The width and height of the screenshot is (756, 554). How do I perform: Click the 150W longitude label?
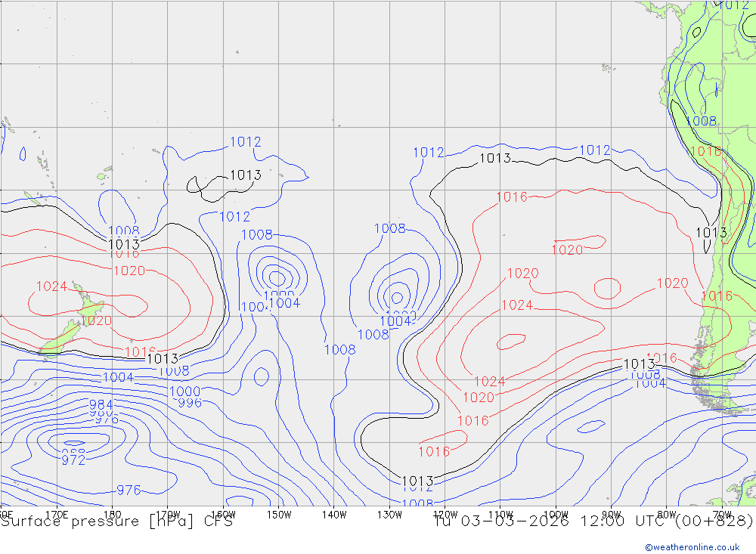point(279,515)
